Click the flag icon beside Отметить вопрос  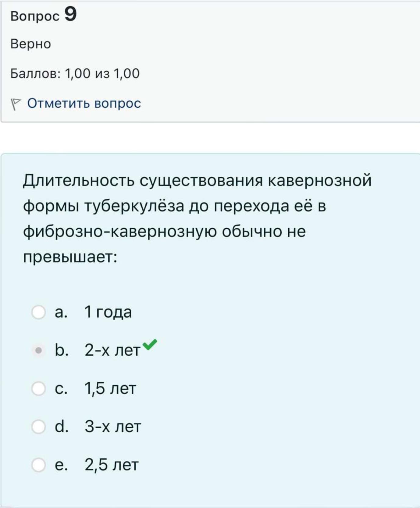click(16, 104)
